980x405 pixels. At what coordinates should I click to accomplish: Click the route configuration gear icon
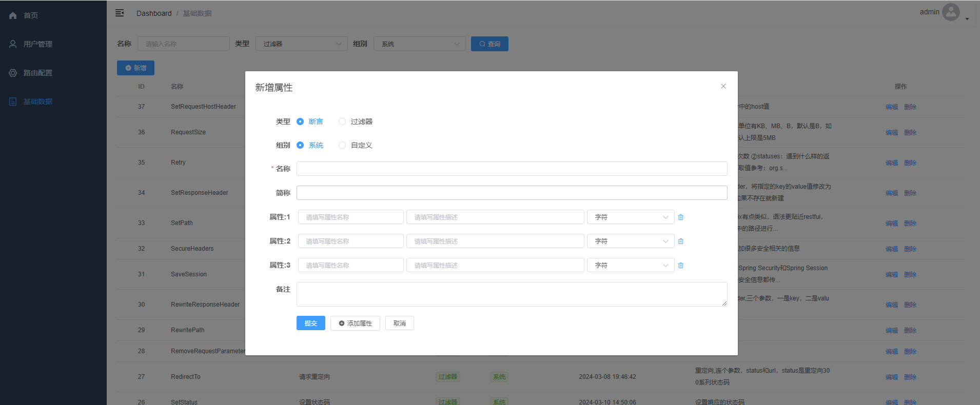[x=13, y=73]
